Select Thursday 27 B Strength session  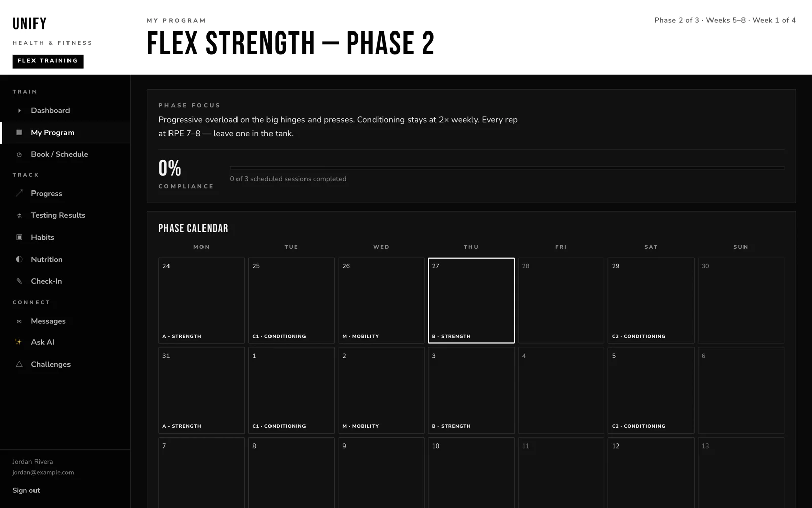pos(471,301)
